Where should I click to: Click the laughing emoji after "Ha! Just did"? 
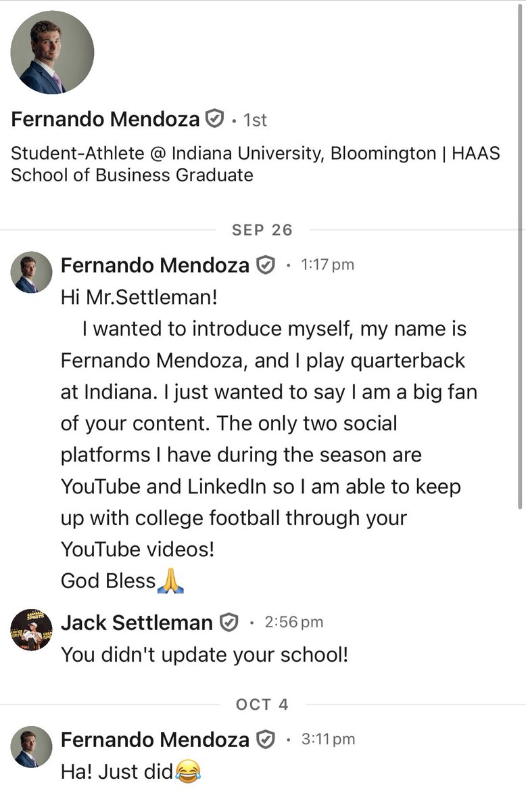click(x=189, y=772)
